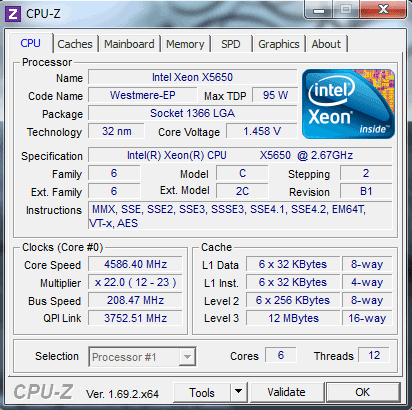This screenshot has height=410, width=412.
Task: Click the Ext. Model value 2C
Action: [x=242, y=191]
